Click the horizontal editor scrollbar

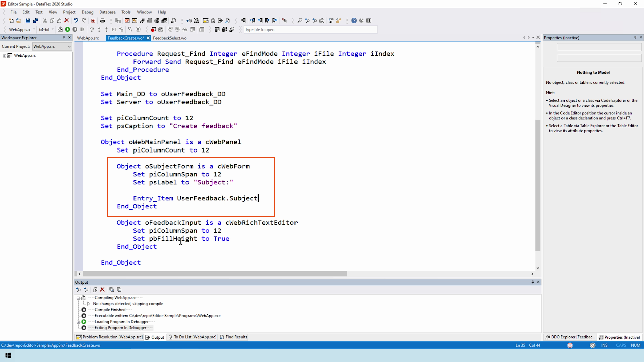[x=215, y=274]
